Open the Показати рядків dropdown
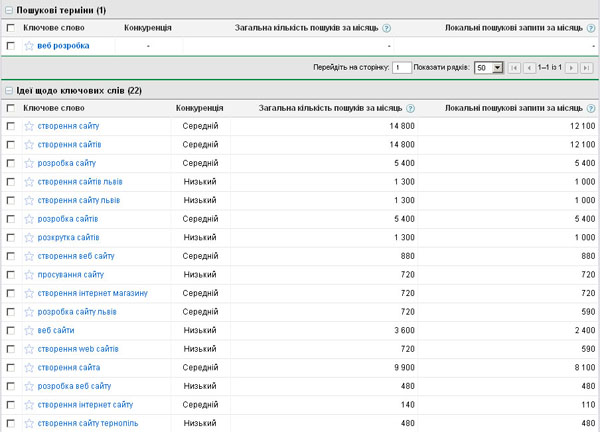600x432 pixels. coord(489,68)
